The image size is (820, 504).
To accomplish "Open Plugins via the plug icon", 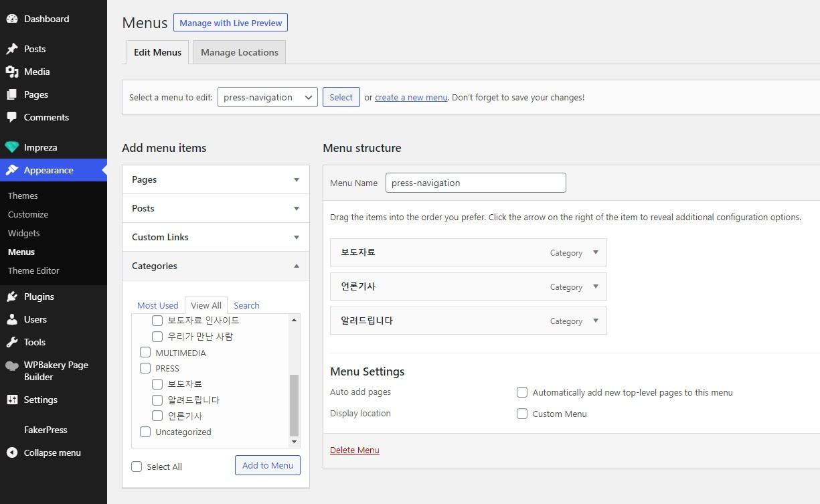I will (x=12, y=297).
